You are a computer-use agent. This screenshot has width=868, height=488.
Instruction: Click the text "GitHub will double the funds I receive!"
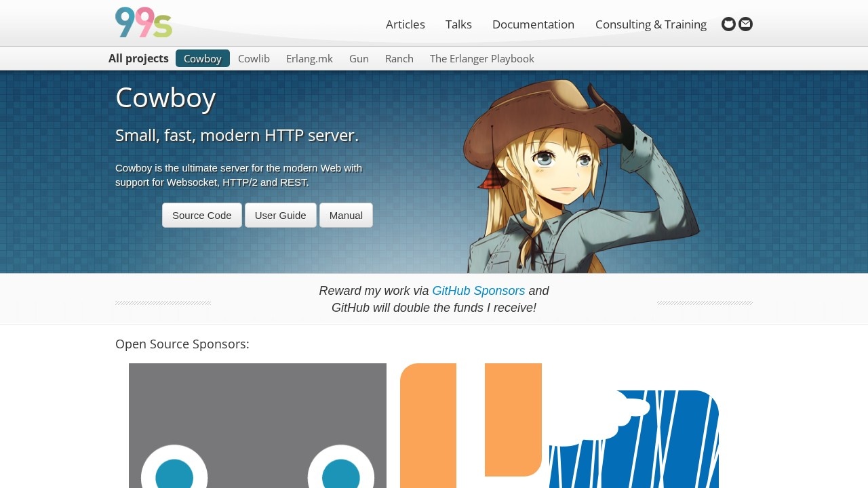[434, 308]
